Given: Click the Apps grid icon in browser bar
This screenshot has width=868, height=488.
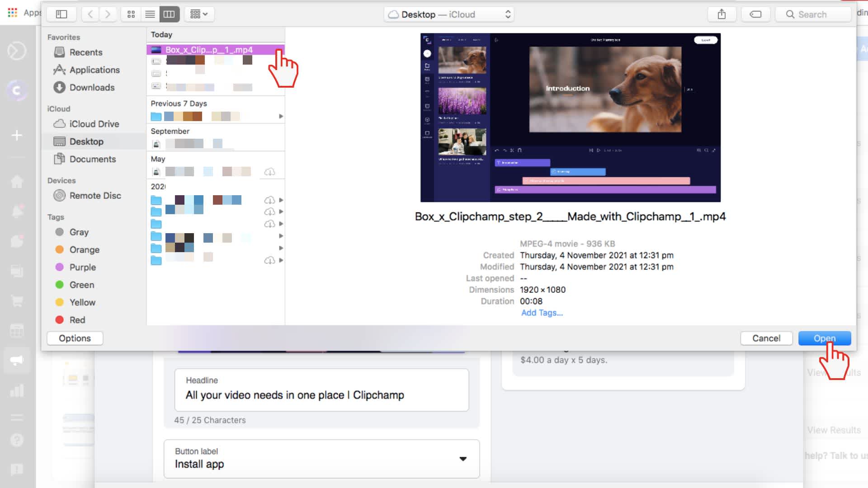Looking at the screenshot, I should (x=13, y=13).
